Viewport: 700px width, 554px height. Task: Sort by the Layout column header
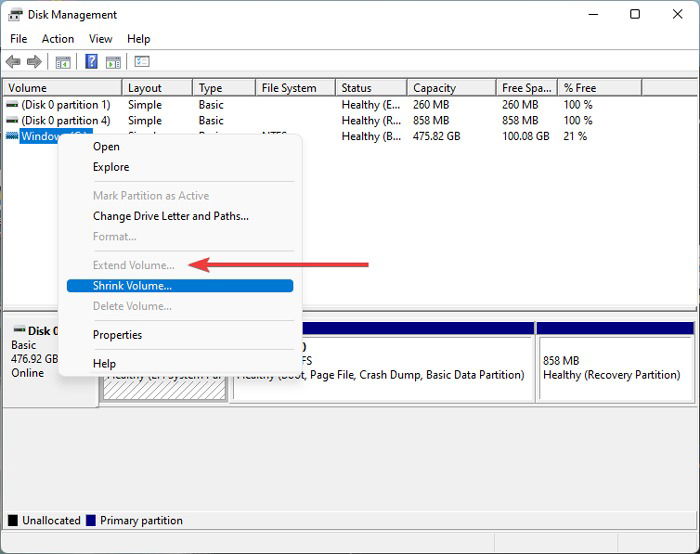(157, 88)
